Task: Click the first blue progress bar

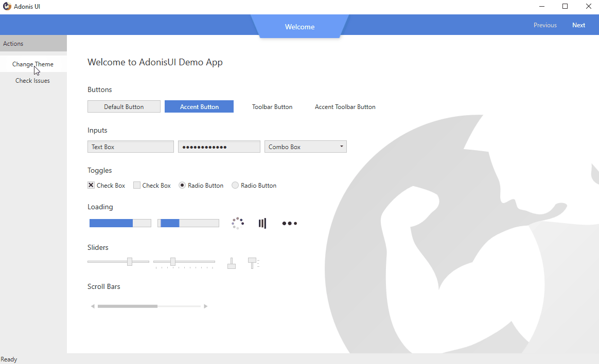Action: (x=120, y=223)
